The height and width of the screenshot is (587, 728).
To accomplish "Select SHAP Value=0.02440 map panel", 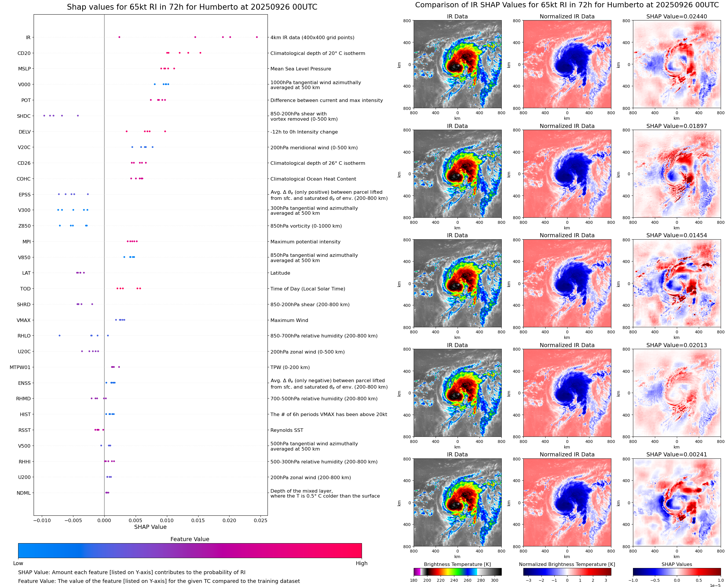I will [x=677, y=64].
